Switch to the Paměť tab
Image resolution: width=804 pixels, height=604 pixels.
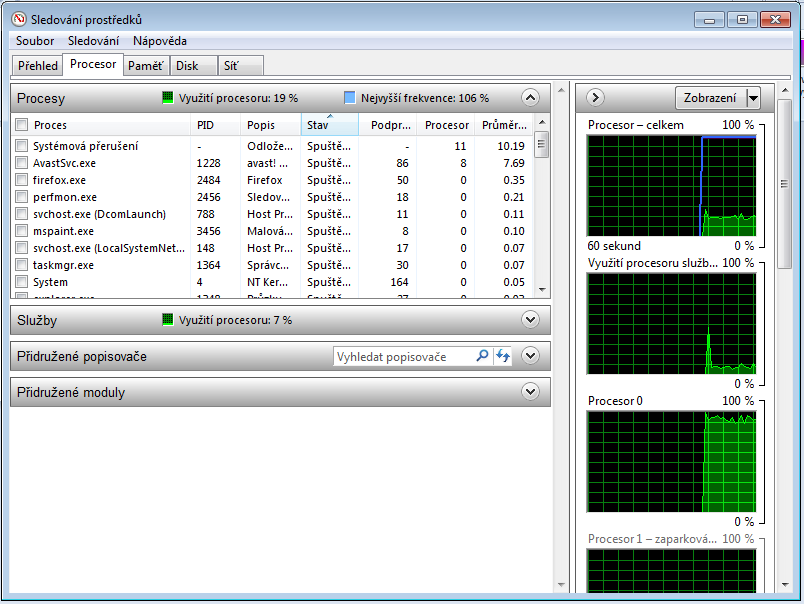point(146,66)
